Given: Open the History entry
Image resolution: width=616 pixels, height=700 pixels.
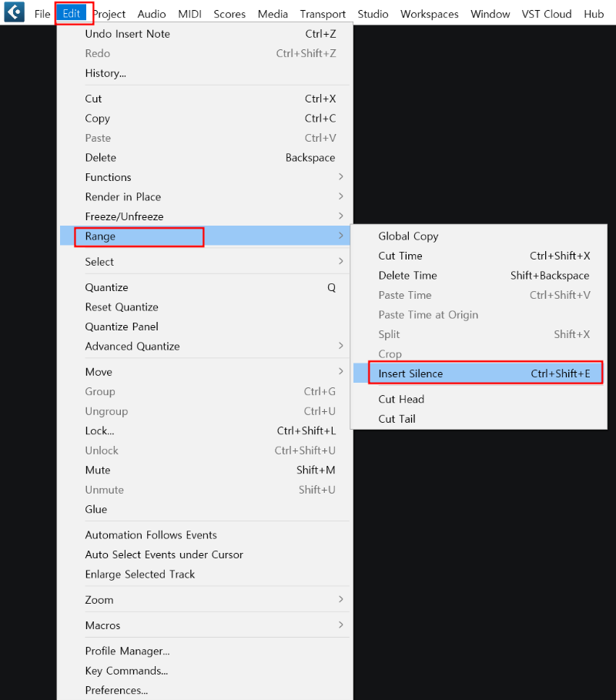Looking at the screenshot, I should tap(206, 72).
